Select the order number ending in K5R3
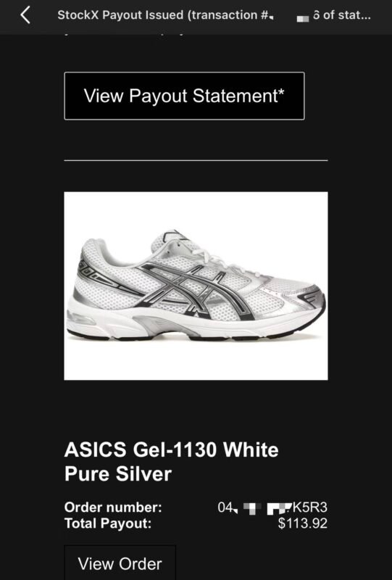Screen dimensions: 392x580 pyautogui.click(x=272, y=507)
